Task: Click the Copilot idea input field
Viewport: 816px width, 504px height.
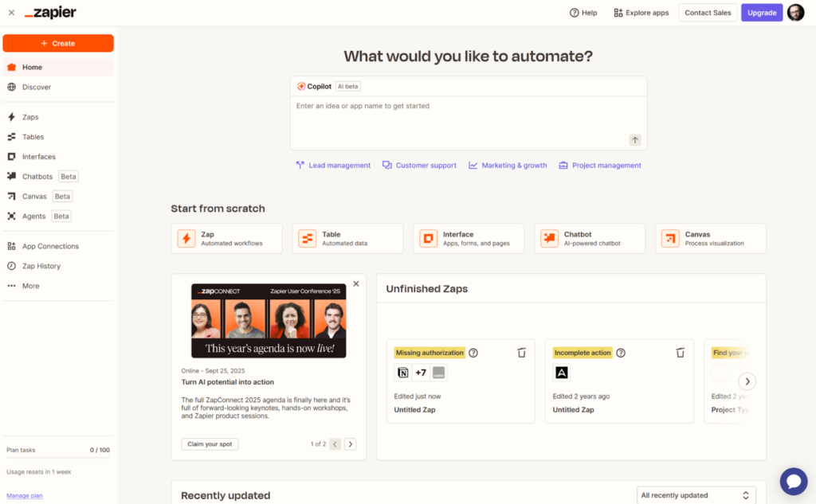Action: tap(469, 119)
